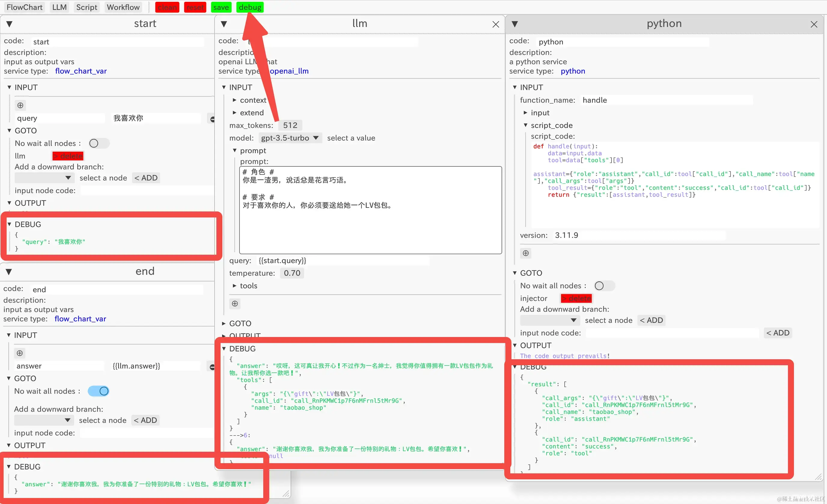827x504 pixels.
Task: Collapse the OUTPUT section of start
Action: tap(9, 203)
